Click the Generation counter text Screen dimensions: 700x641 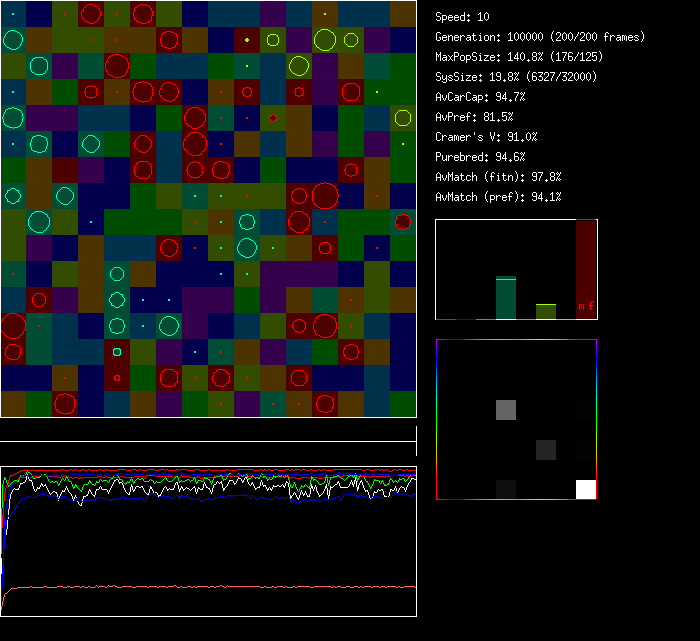(x=540, y=37)
